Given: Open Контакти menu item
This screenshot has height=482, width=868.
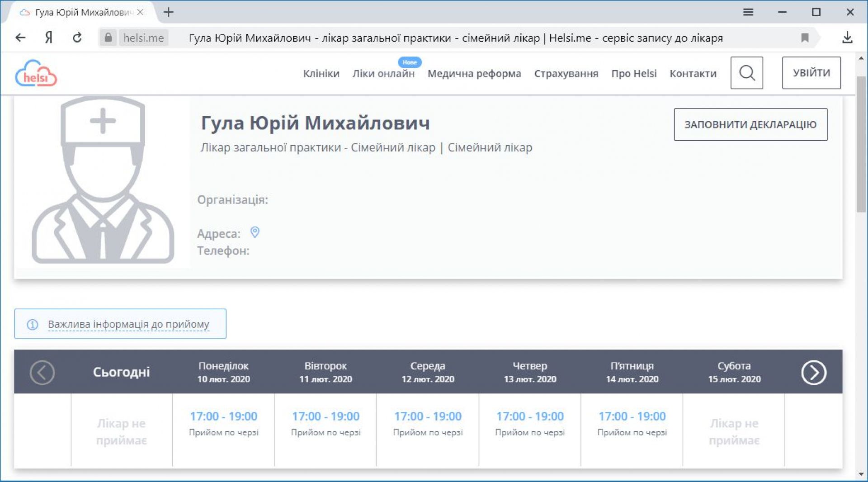Looking at the screenshot, I should [693, 73].
